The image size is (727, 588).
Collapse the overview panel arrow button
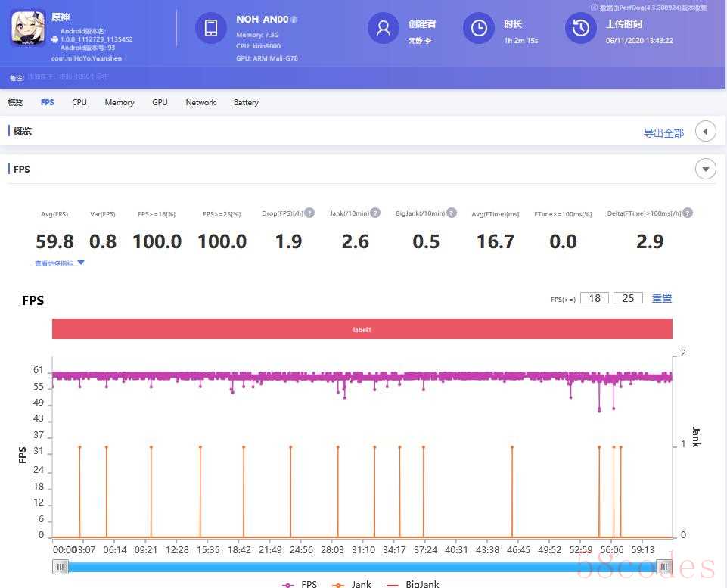click(x=706, y=132)
